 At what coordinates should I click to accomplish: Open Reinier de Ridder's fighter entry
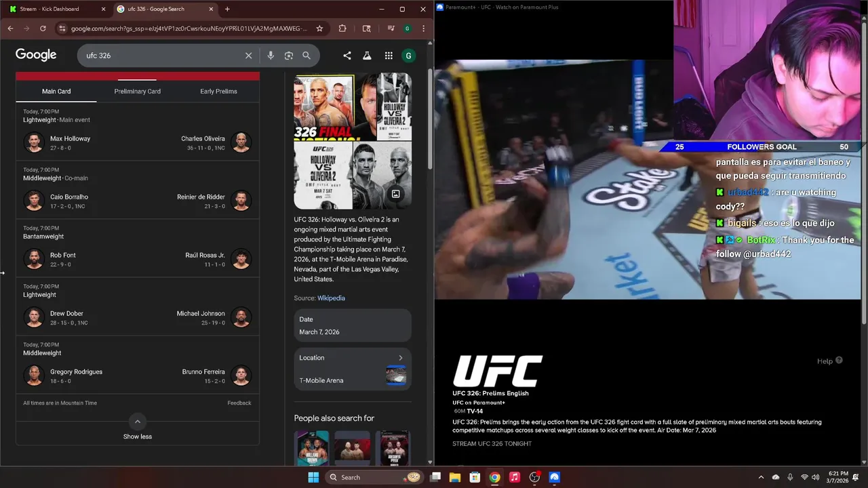coord(214,201)
